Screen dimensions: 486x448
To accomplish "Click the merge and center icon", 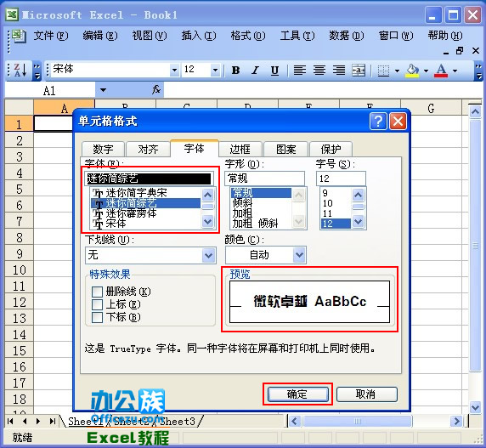I will pyautogui.click(x=359, y=71).
